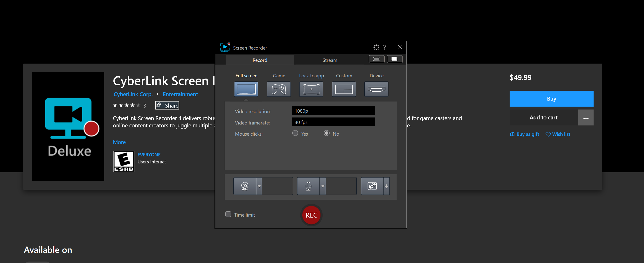Image resolution: width=644 pixels, height=263 pixels.
Task: Click the Share icon button
Action: (x=167, y=105)
